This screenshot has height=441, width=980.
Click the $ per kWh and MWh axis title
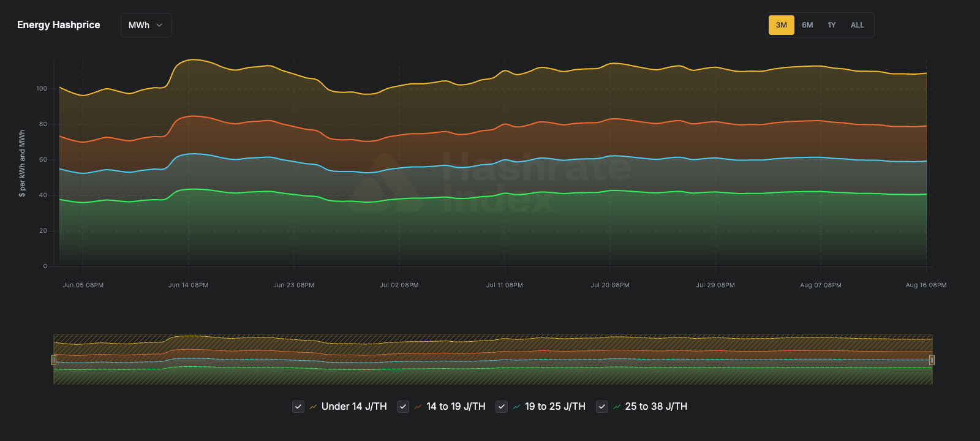pos(22,164)
